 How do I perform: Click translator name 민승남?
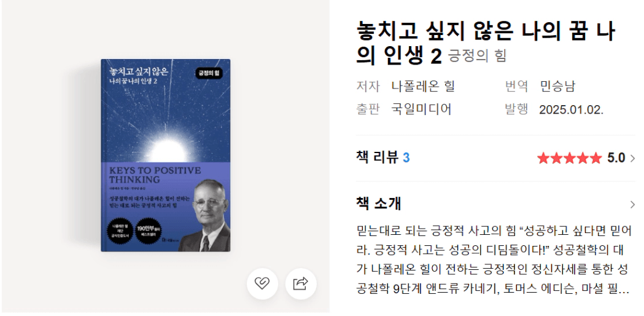click(557, 87)
